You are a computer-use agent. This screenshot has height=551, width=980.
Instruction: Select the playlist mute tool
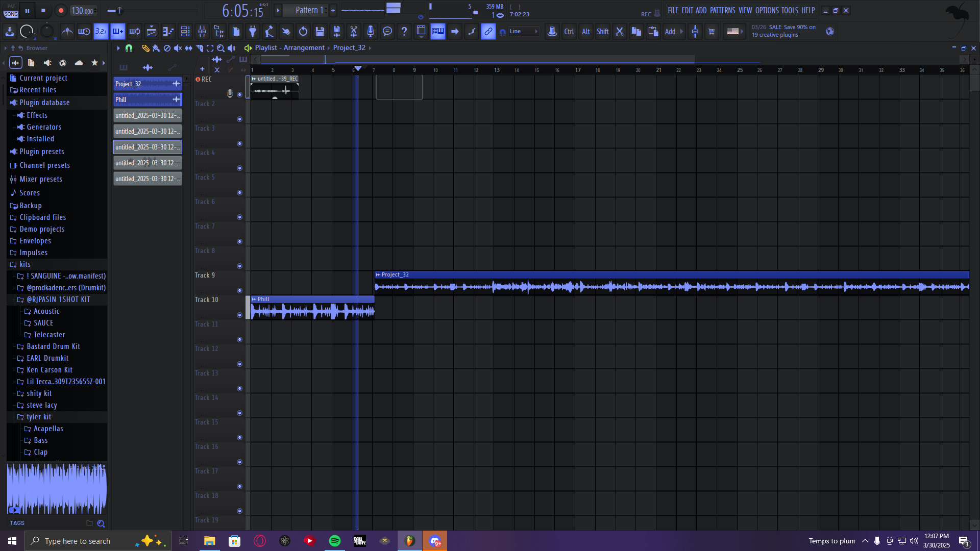click(178, 48)
